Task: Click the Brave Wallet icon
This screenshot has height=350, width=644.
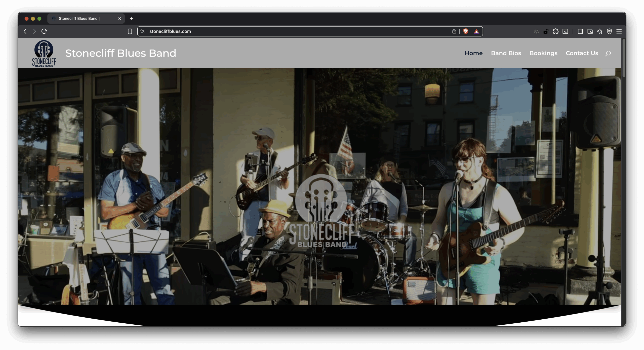Action: [x=590, y=31]
